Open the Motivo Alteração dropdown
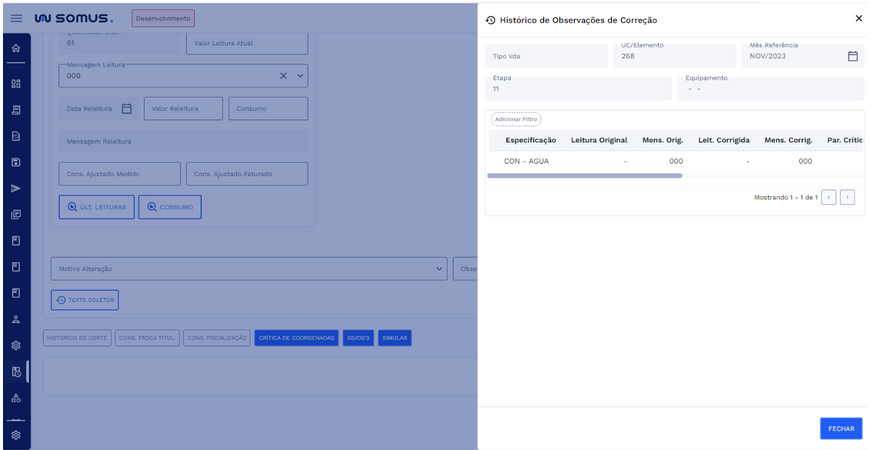Viewport: 871px width, 450px height. (441, 269)
